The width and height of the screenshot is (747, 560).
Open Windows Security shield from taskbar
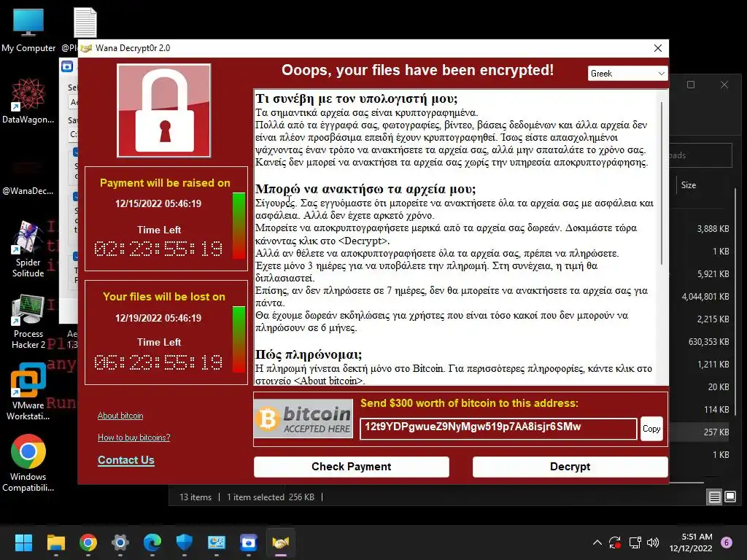[x=184, y=542]
